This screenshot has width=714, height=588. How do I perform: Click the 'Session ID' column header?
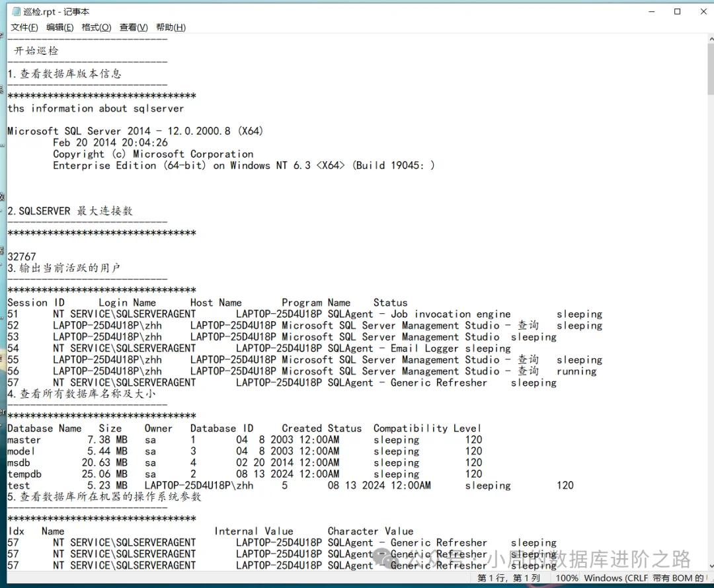click(x=36, y=303)
